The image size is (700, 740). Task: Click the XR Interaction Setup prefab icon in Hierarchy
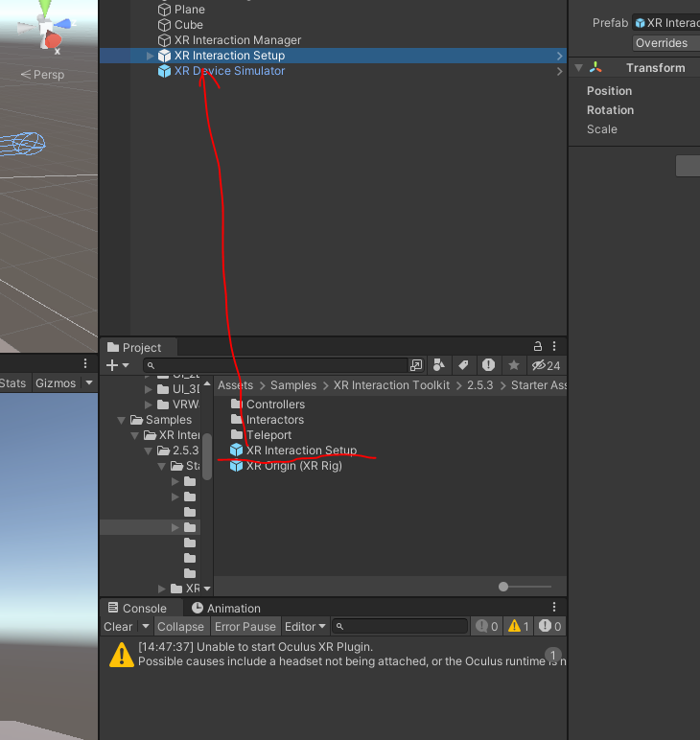click(164, 56)
